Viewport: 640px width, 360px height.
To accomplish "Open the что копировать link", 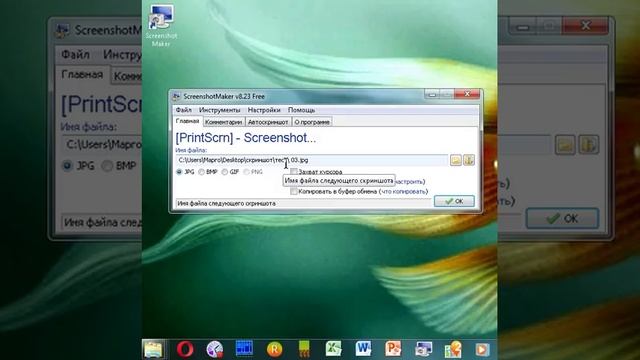I will pos(404,191).
